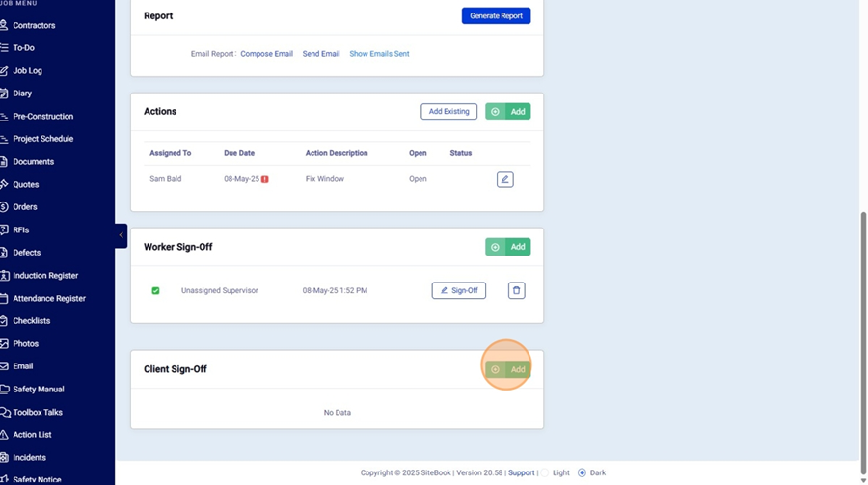This screenshot has height=485, width=868.
Task: Click the Defects icon in the job menu
Action: (4, 253)
